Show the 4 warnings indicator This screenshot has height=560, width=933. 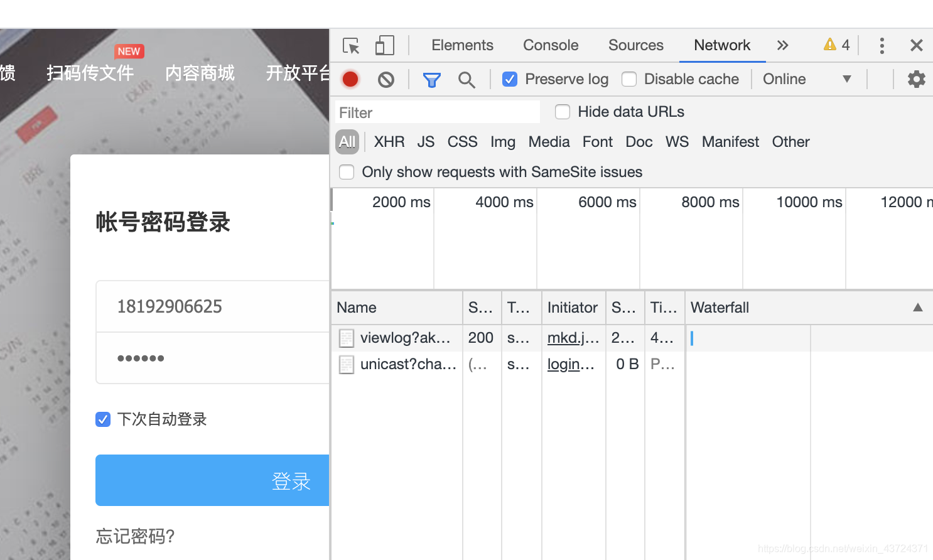(837, 45)
